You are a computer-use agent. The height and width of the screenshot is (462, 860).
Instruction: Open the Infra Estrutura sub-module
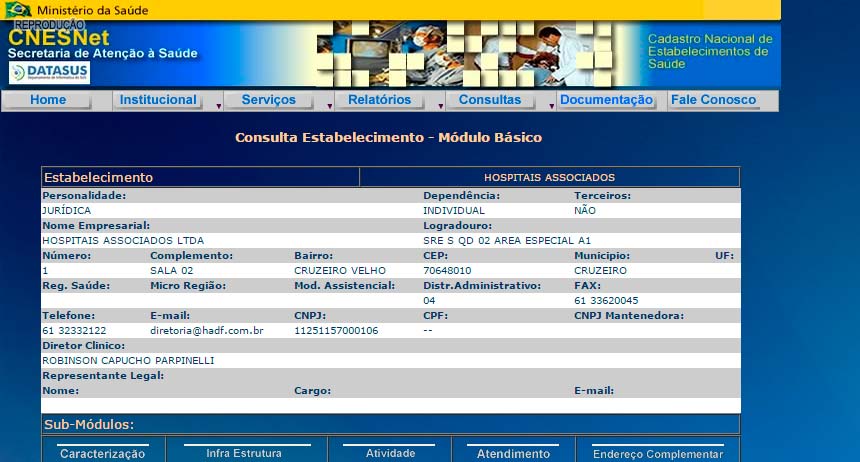click(x=244, y=453)
